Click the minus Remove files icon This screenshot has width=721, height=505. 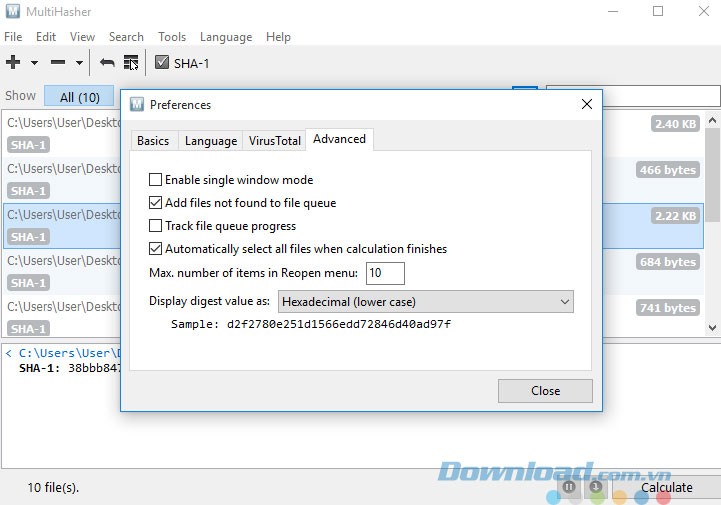coord(58,63)
